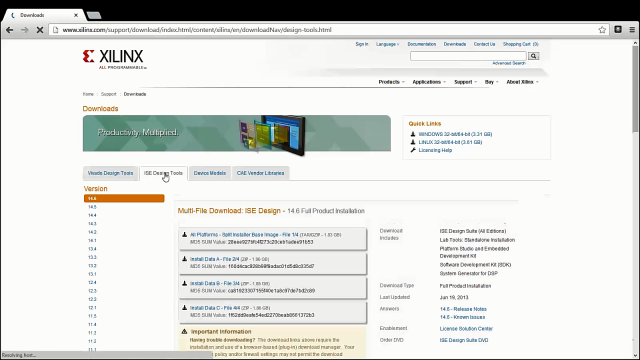Viewport: 640px width, 360px height.
Task: Expand the About Xilinx menu
Action: (x=522, y=82)
